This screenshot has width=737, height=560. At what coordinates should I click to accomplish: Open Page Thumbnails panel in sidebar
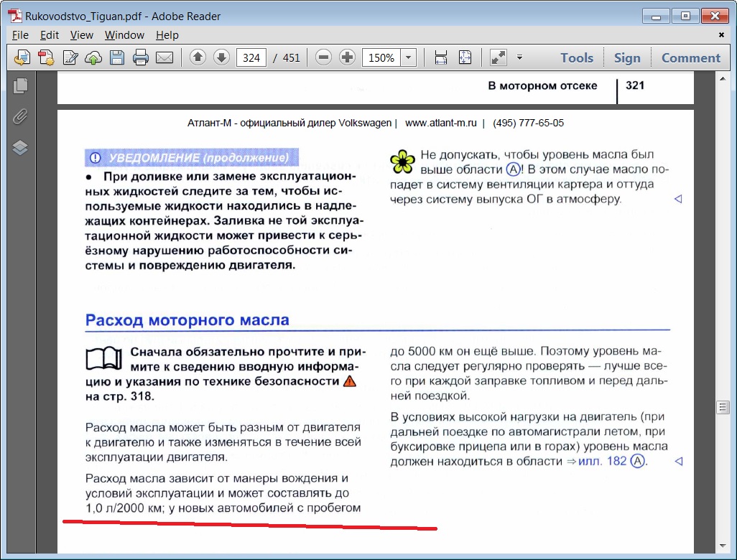point(21,86)
